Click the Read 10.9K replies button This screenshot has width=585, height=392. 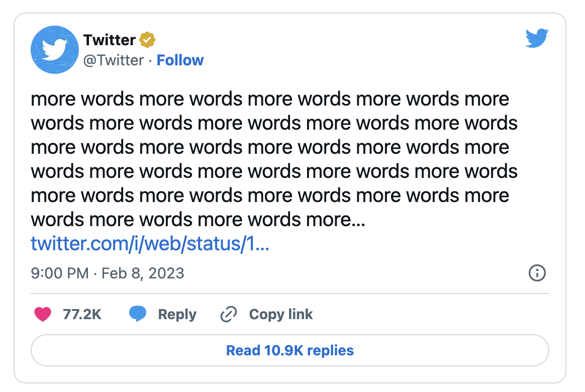(290, 350)
